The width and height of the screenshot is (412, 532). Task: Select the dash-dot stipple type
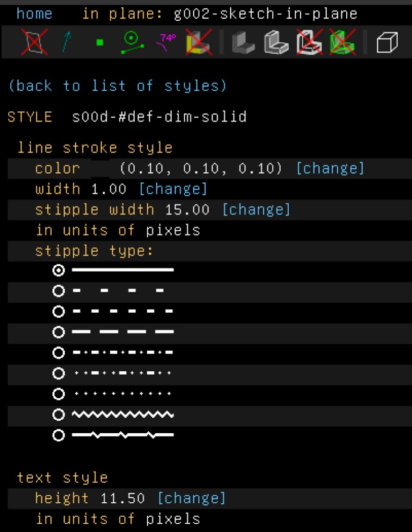coord(58,353)
